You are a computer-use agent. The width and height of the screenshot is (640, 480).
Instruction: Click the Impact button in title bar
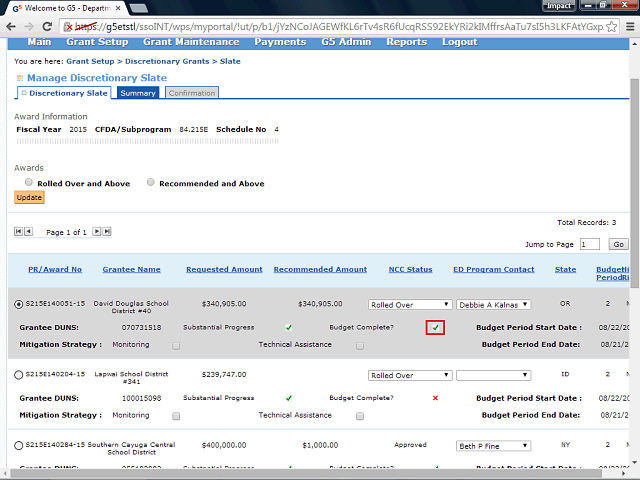point(559,6)
